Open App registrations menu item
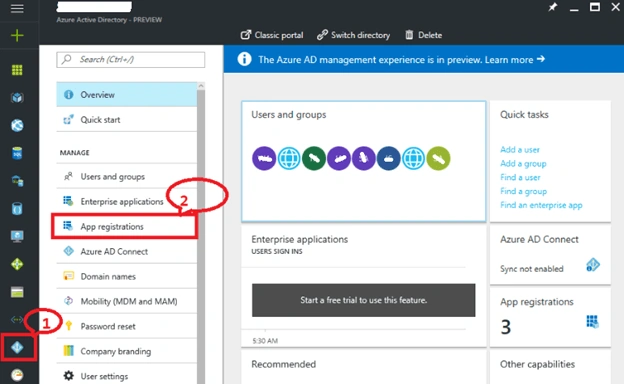624x384 pixels. [x=127, y=226]
